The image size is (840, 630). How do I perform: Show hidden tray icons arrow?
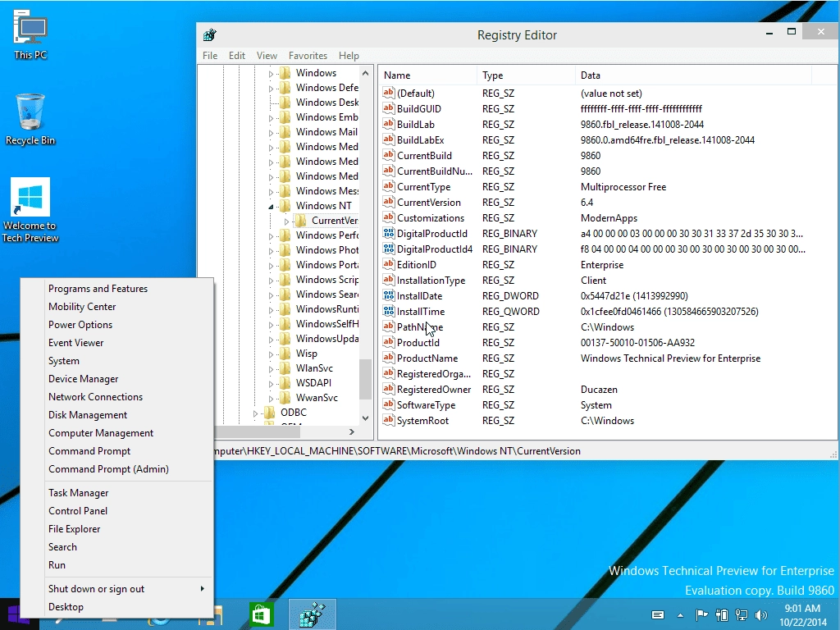point(680,615)
